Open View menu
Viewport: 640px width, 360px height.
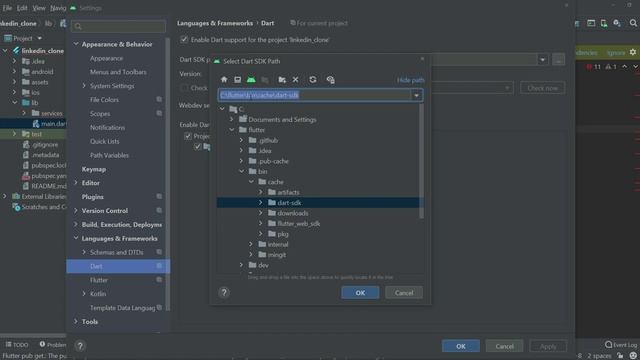pos(39,8)
